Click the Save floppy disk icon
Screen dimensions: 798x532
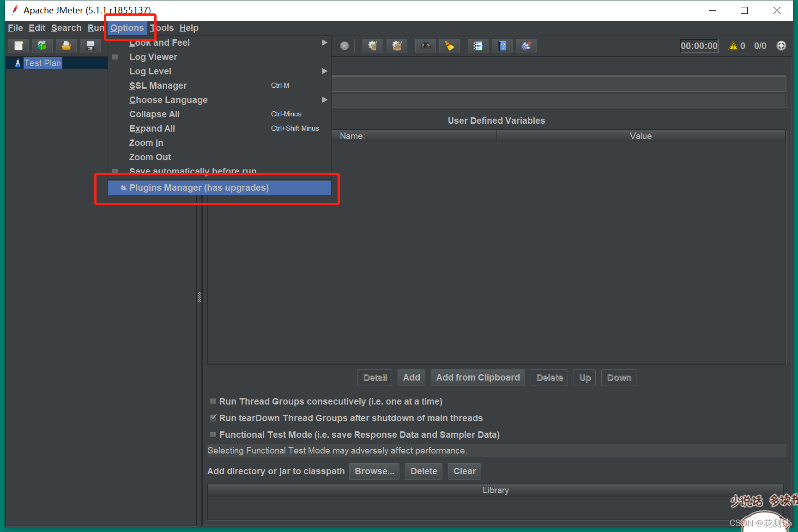91,46
